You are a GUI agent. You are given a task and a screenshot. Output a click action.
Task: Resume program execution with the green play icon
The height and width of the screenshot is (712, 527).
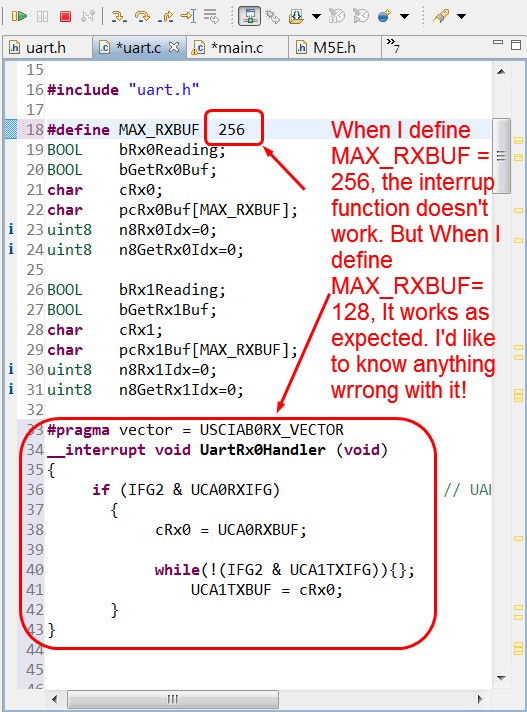(19, 17)
